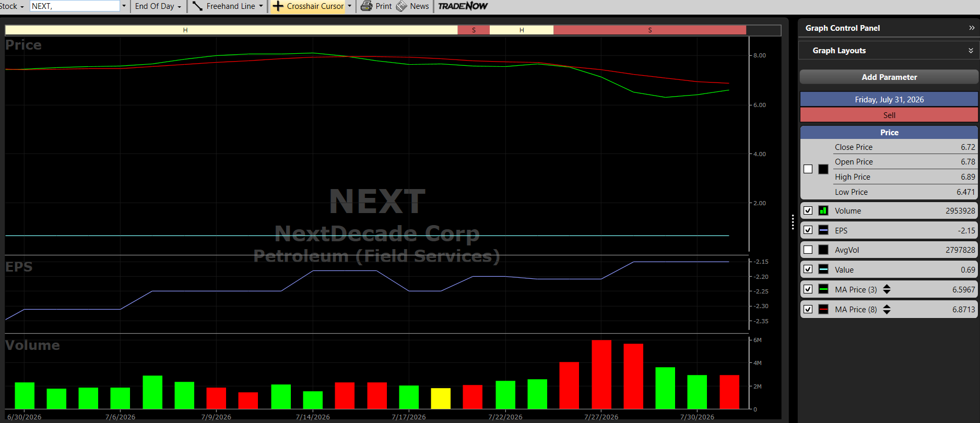Click the Add Parameter button

click(889, 77)
